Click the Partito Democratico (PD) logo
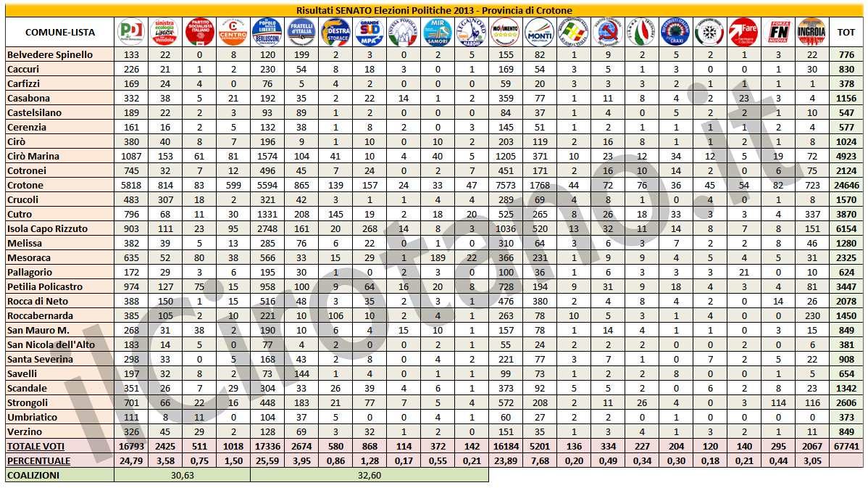Viewport: 868px width, 488px height. coord(131,32)
